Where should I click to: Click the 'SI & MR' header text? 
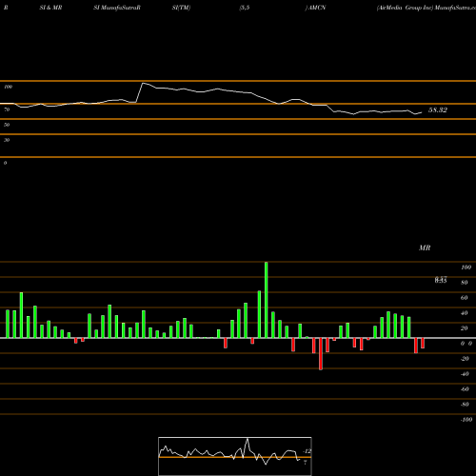tap(50, 8)
